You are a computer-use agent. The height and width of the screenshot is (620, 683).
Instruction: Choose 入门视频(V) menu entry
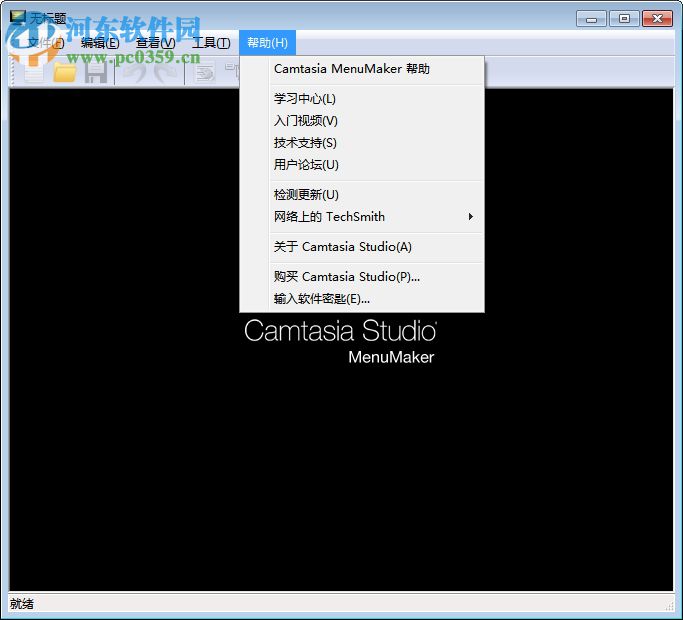(362, 121)
